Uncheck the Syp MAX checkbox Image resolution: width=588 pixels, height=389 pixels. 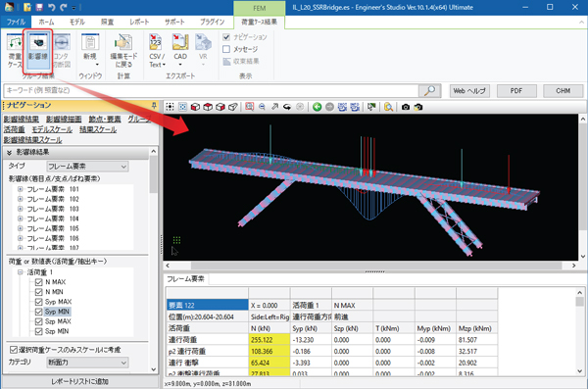[38, 302]
